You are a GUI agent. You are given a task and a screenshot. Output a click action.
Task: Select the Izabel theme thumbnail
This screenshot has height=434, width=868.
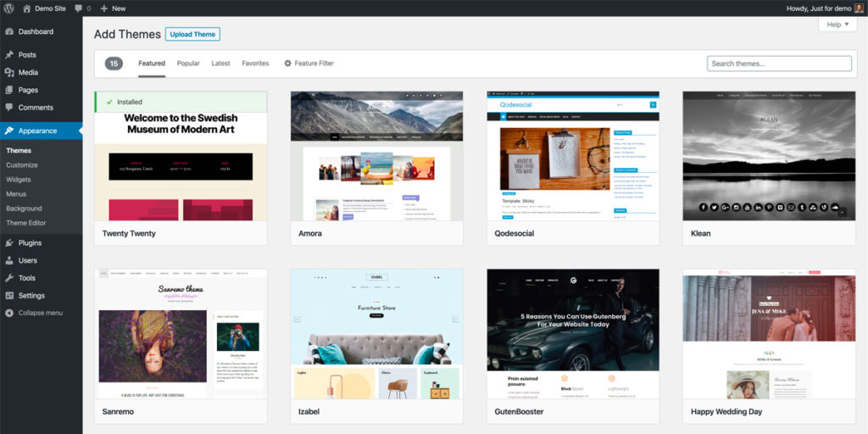(x=377, y=334)
